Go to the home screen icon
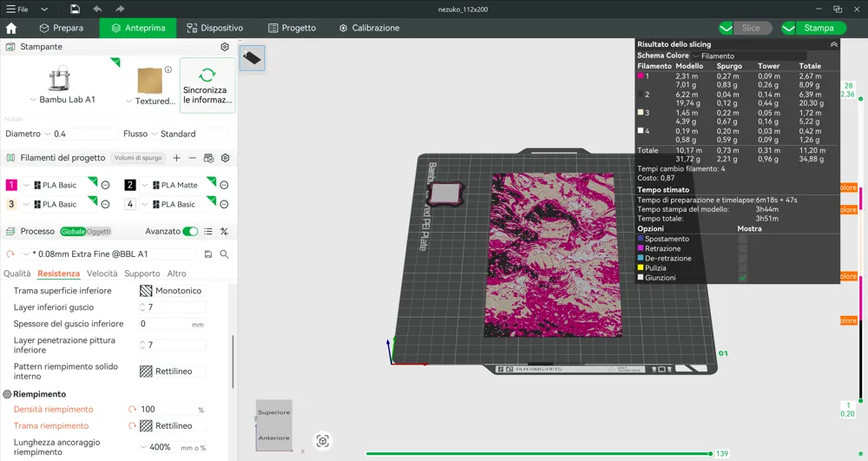This screenshot has height=461, width=868. [11, 29]
